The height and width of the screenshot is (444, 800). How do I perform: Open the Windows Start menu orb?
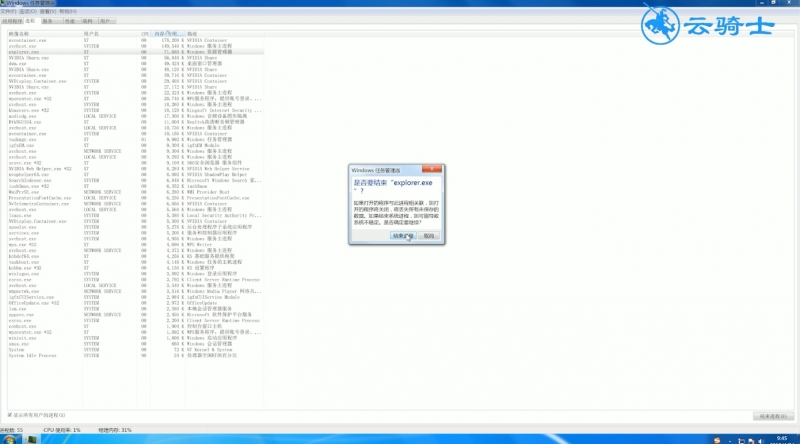(x=9, y=439)
